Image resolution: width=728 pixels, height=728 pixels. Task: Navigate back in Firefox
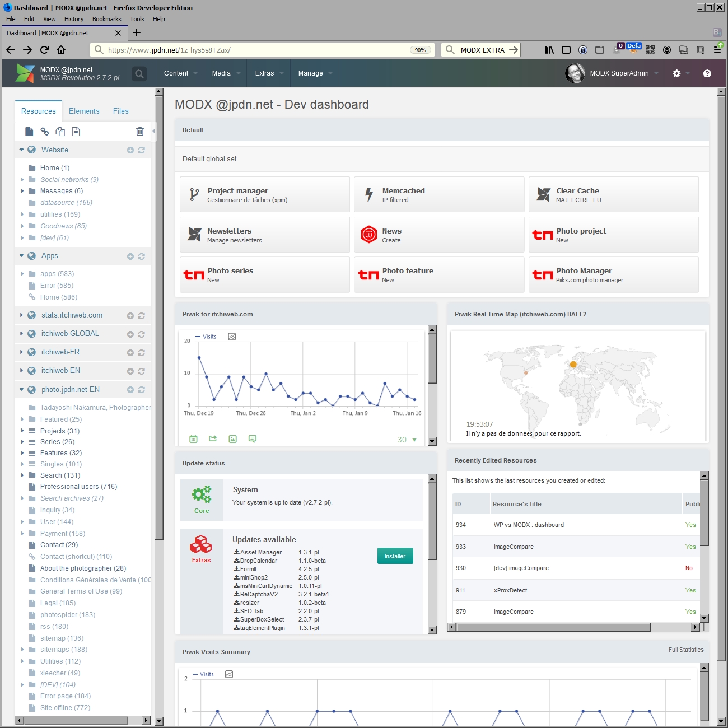(x=11, y=50)
